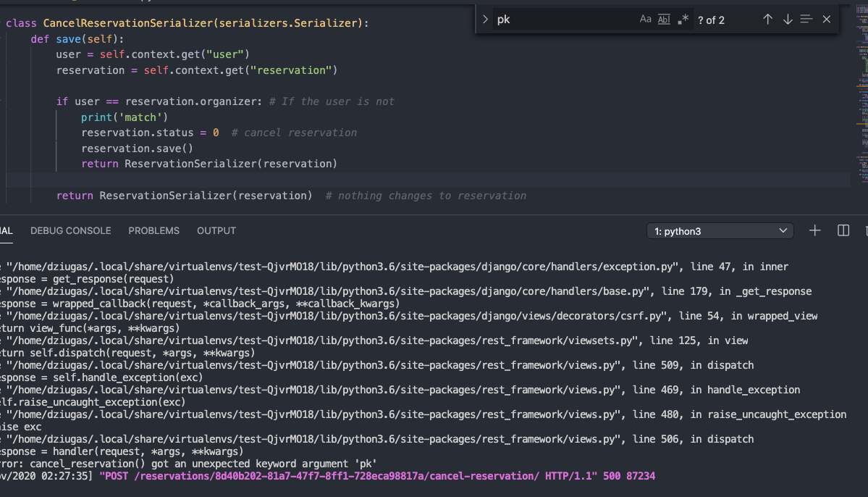Toggle Match Case in find widget

646,20
